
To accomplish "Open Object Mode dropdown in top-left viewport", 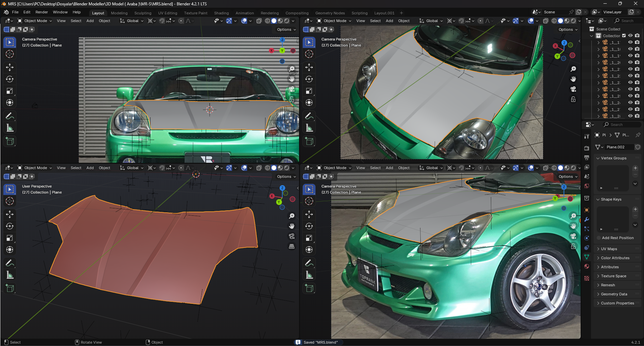I will [x=35, y=21].
